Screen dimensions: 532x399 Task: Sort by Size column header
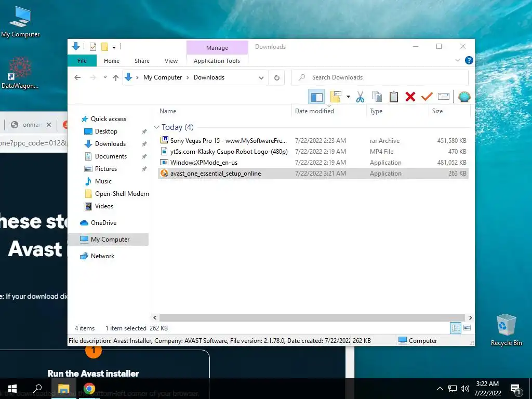point(449,111)
